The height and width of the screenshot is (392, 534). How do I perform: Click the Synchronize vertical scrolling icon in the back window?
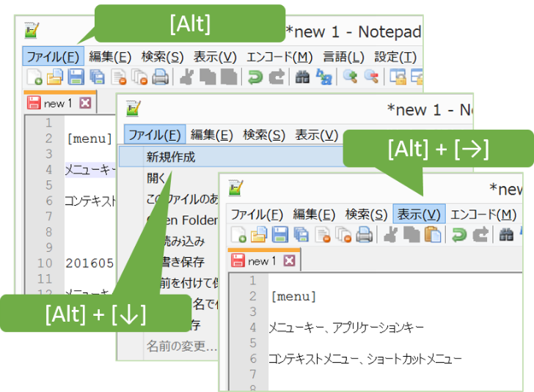[x=398, y=77]
